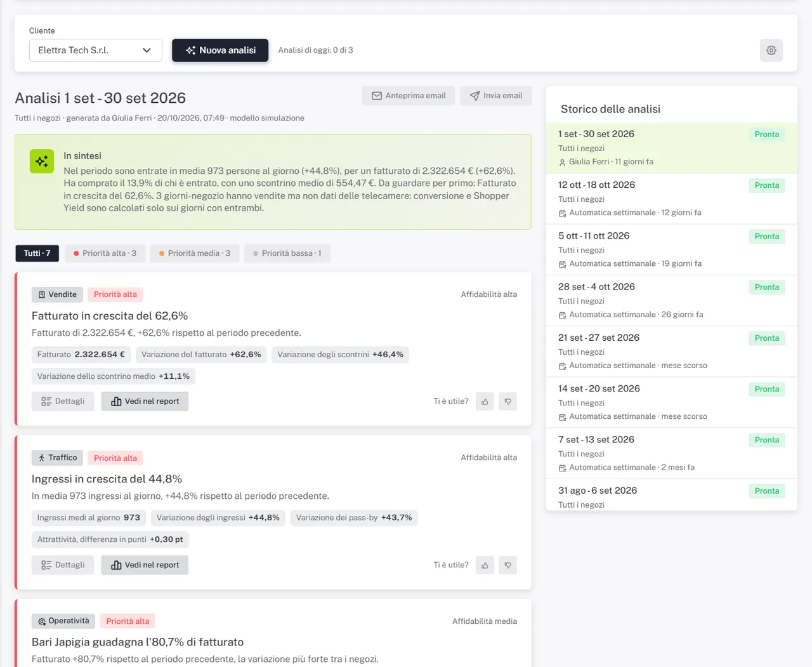Open the 7 set - 13 set 2026 analysis
Screen dimensions: 812x667
[x=671, y=453]
